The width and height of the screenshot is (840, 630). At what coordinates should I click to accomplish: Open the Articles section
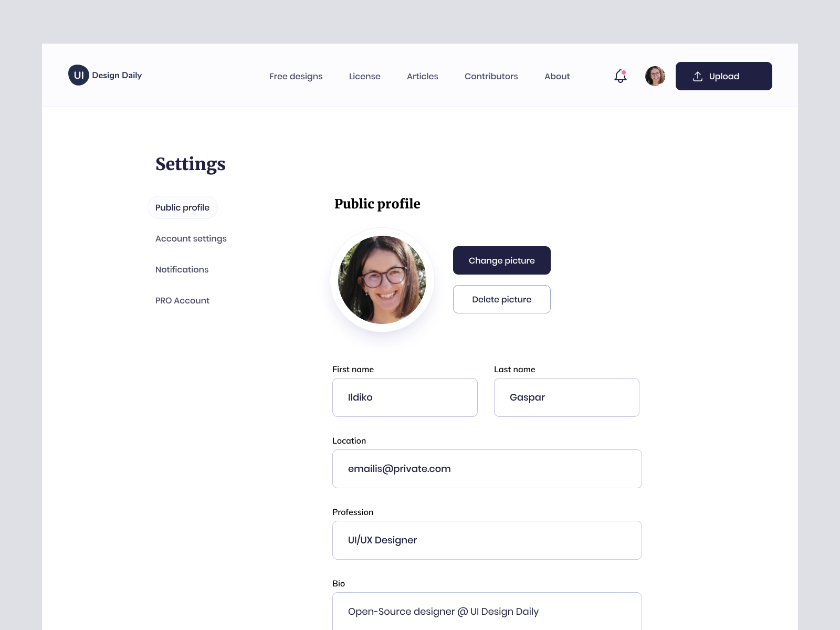422,76
